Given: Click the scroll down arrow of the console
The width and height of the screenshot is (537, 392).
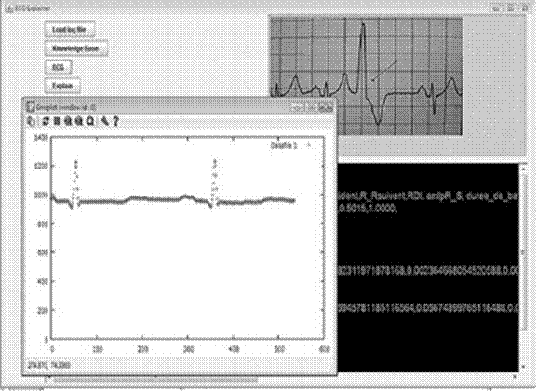Looking at the screenshot, I should tap(523, 367).
